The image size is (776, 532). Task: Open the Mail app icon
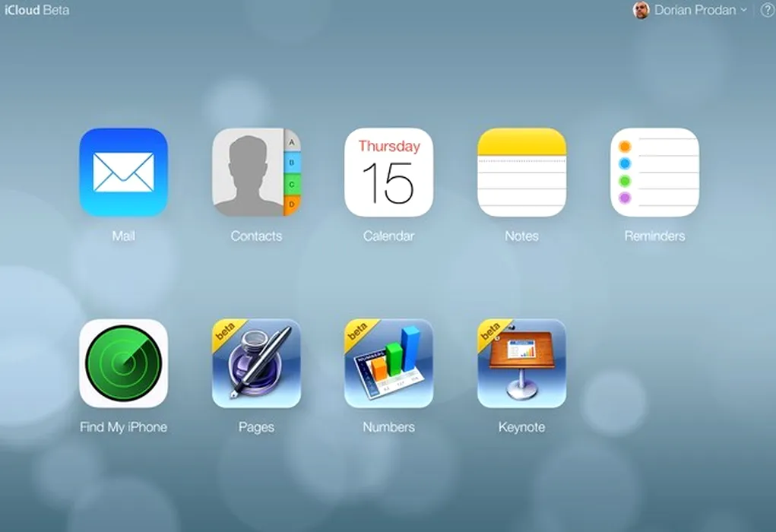click(x=123, y=173)
